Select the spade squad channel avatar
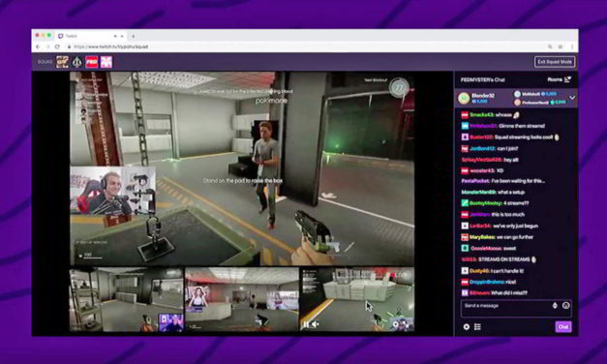The image size is (607, 364). click(x=77, y=62)
